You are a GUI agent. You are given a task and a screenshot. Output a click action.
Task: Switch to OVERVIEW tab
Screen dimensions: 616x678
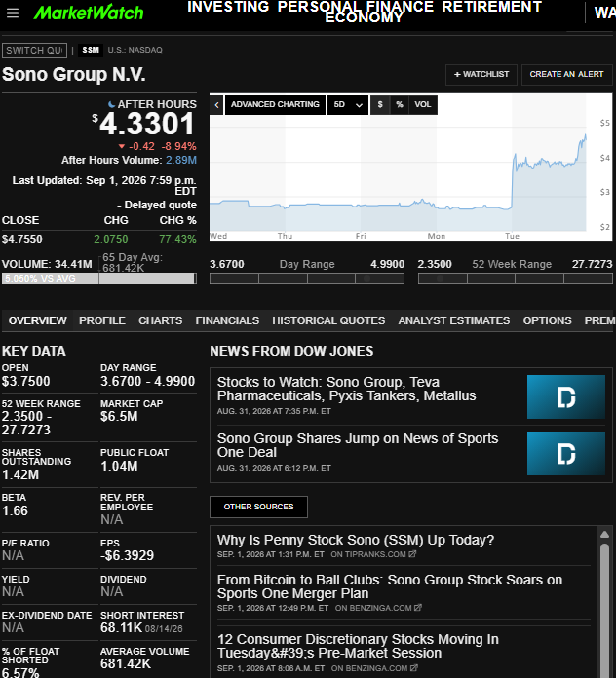38,320
